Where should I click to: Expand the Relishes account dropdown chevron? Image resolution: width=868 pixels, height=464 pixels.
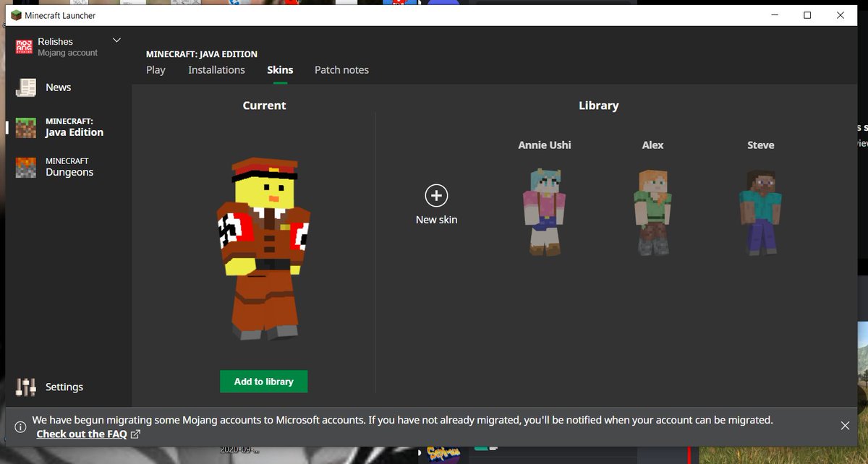pyautogui.click(x=116, y=40)
